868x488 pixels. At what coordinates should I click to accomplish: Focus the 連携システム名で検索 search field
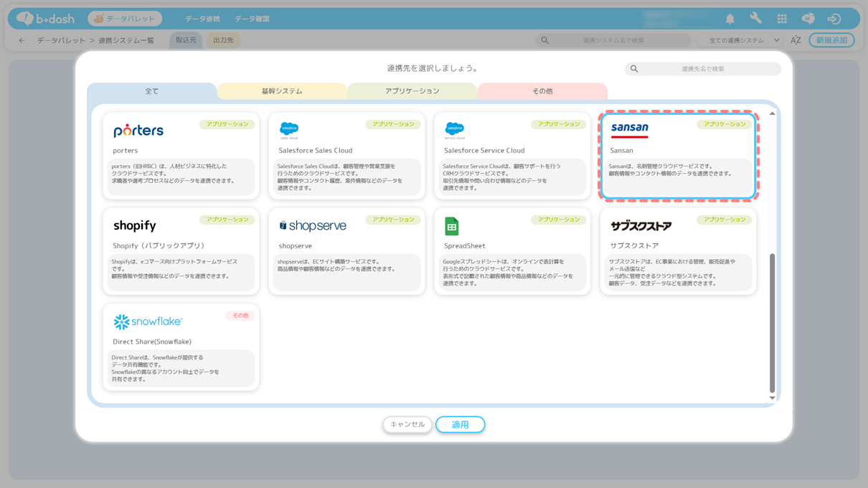[613, 40]
